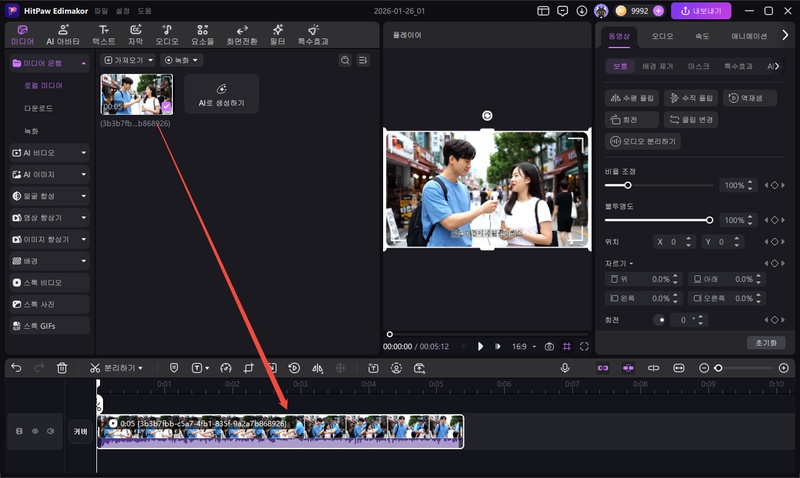Viewport: 800px width, 478px height.
Task: Open the 파일 menu
Action: (102, 11)
